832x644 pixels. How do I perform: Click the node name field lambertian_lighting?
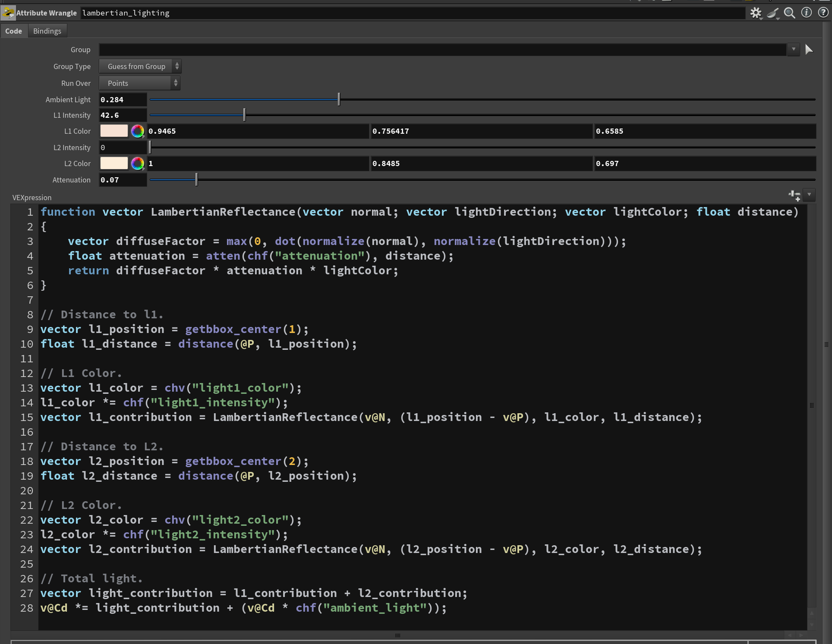coord(412,13)
